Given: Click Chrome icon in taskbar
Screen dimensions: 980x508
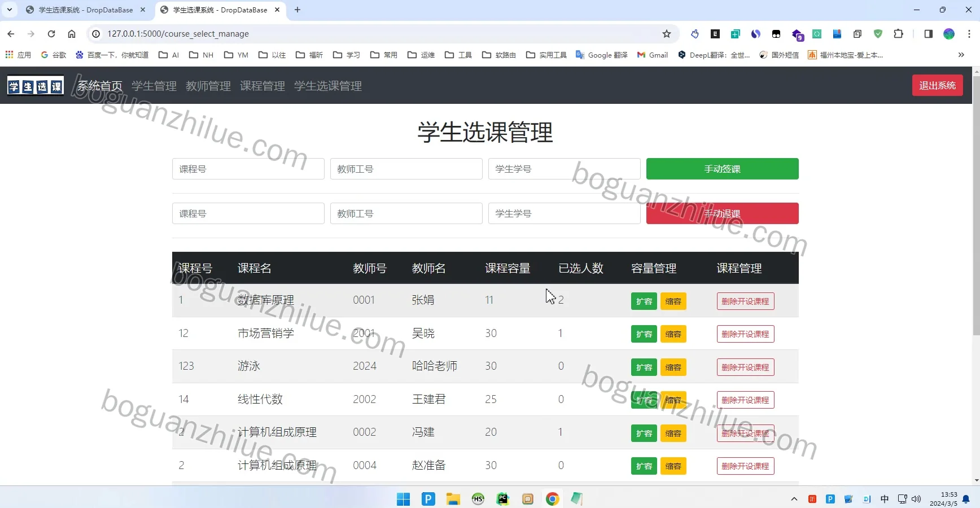Looking at the screenshot, I should (552, 499).
